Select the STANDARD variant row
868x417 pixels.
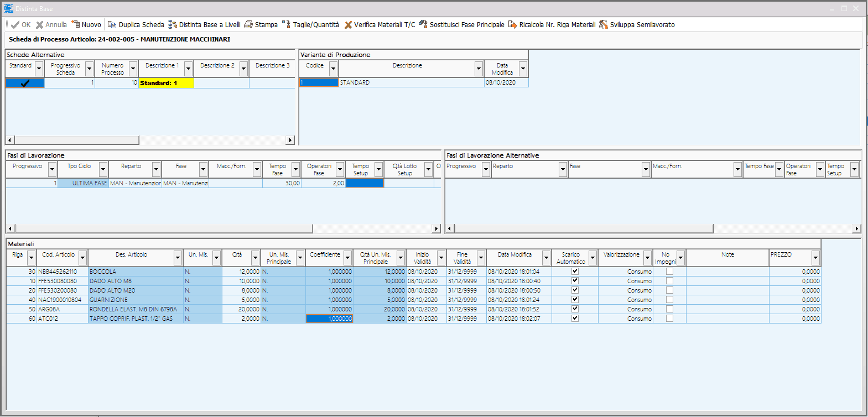(x=414, y=82)
